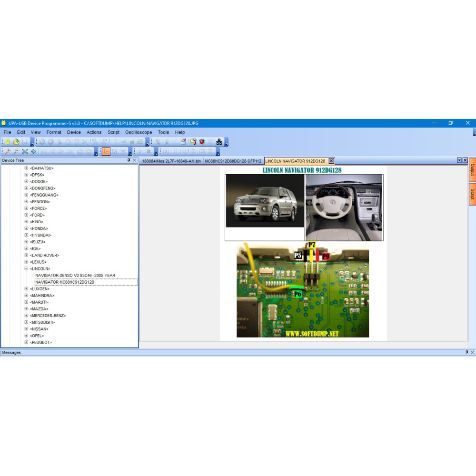
Task: Select the <HYUNDAI> tree entry
Action: [x=40, y=235]
